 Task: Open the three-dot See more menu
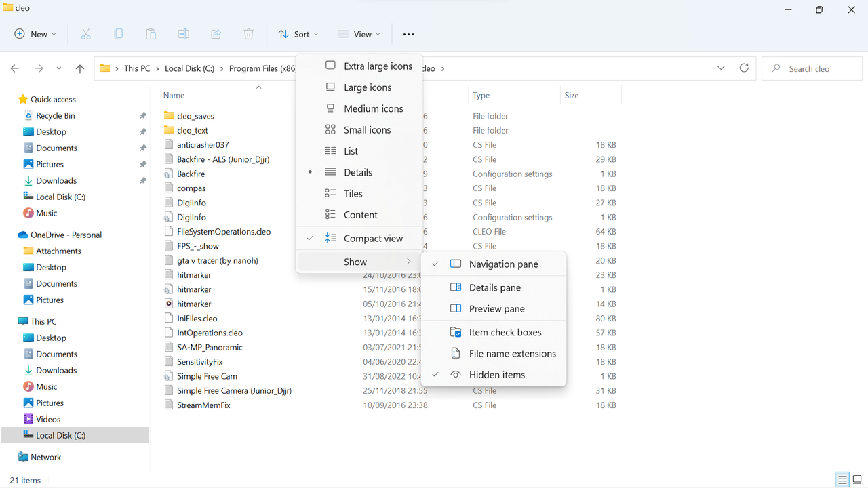(408, 34)
